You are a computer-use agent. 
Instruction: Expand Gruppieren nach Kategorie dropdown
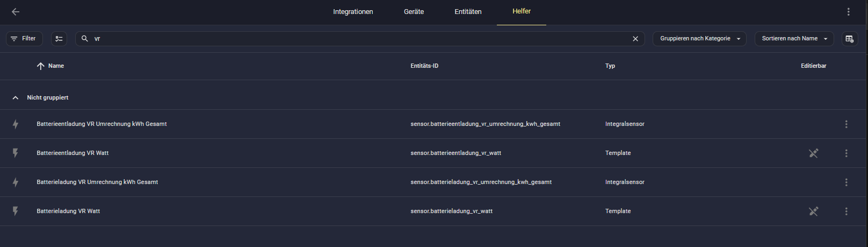pos(699,39)
